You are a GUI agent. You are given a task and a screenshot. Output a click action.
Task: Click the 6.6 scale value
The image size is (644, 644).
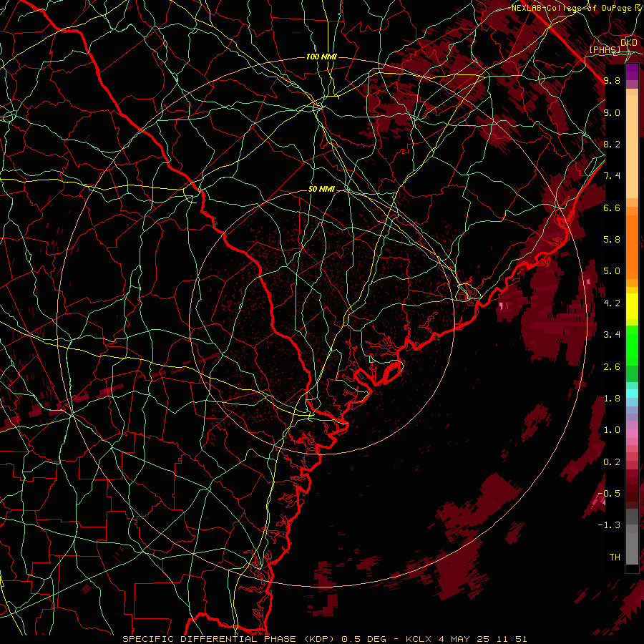(x=612, y=208)
